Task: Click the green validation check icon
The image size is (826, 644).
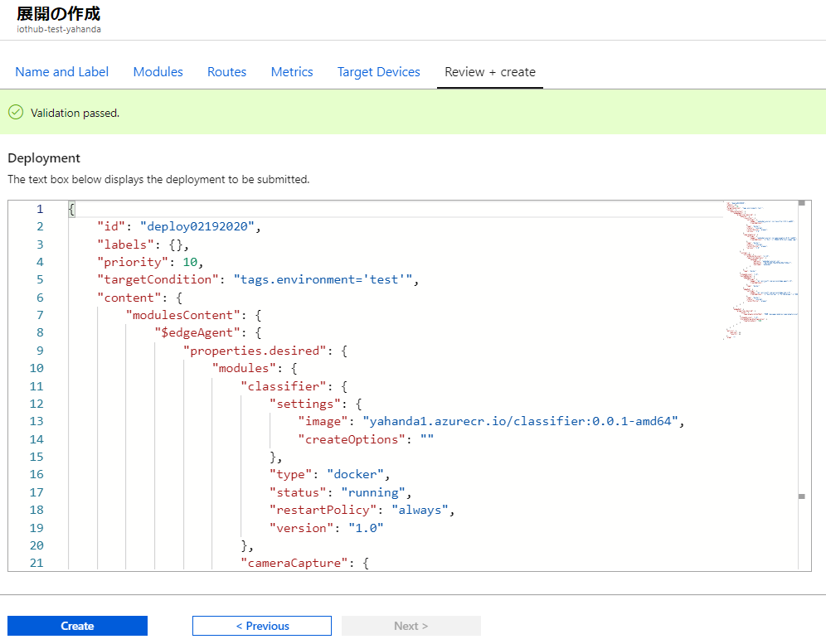Action: coord(16,112)
